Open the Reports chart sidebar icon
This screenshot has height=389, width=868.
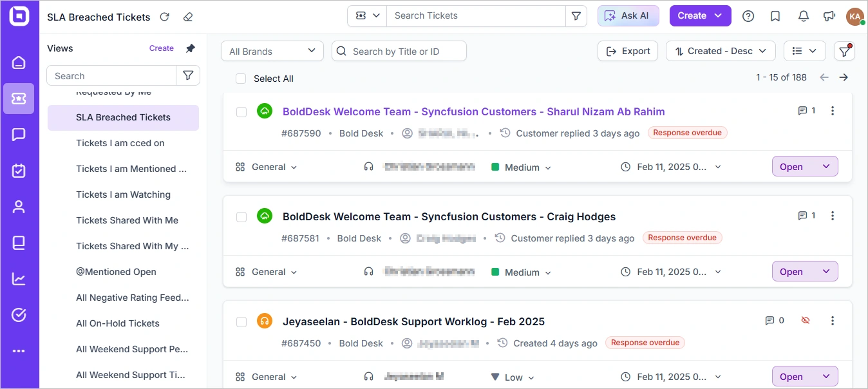pyautogui.click(x=19, y=279)
